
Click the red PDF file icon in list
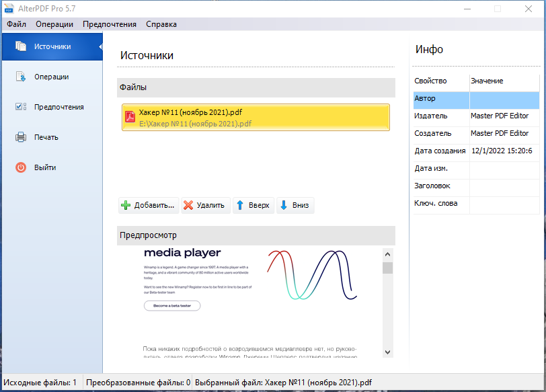(x=130, y=117)
